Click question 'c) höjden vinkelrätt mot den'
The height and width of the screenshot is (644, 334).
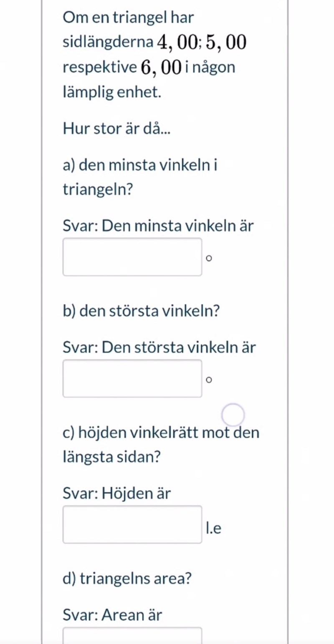161,433
